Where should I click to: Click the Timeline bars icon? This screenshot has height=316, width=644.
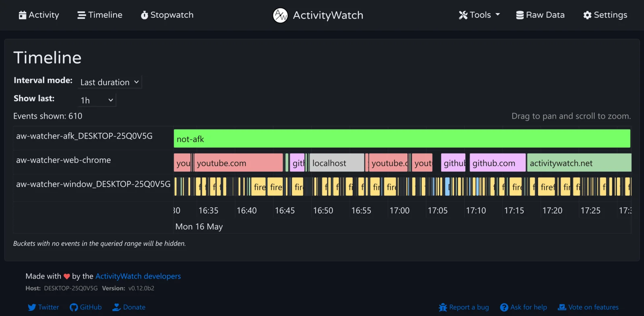click(x=82, y=15)
